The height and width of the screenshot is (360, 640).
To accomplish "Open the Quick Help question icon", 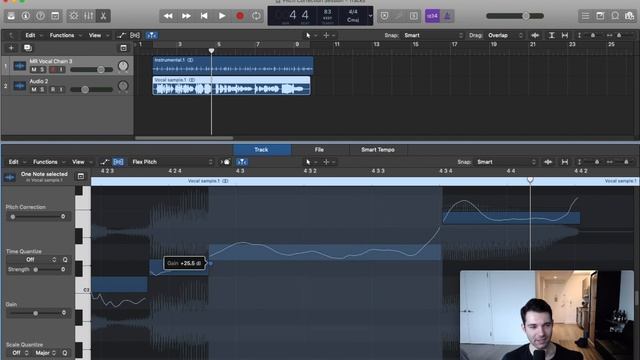I will tap(40, 16).
